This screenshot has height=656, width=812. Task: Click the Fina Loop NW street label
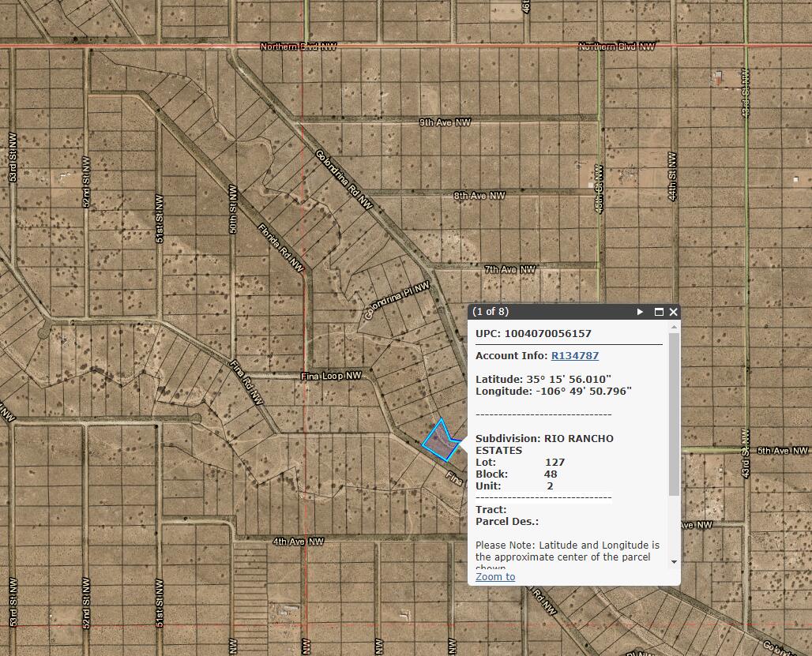tap(331, 376)
